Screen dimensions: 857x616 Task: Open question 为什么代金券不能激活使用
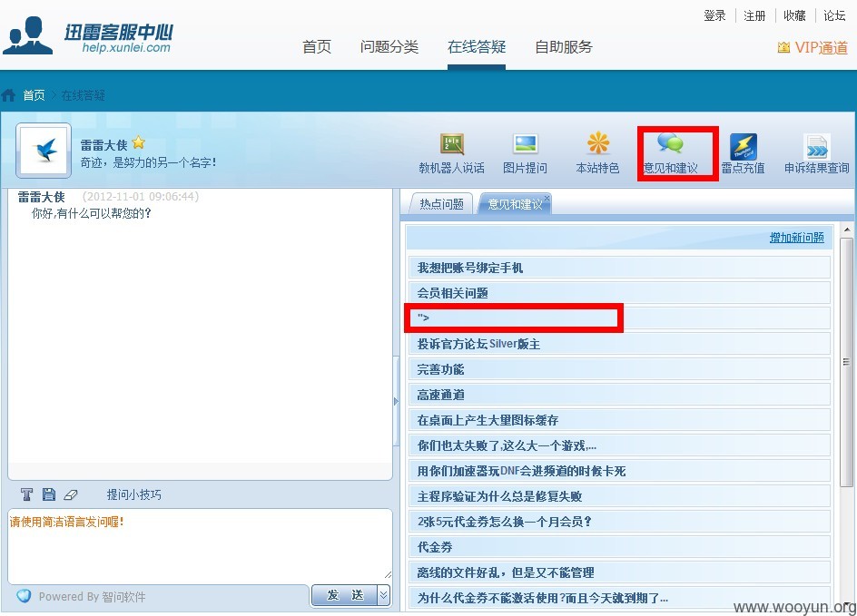(x=619, y=598)
